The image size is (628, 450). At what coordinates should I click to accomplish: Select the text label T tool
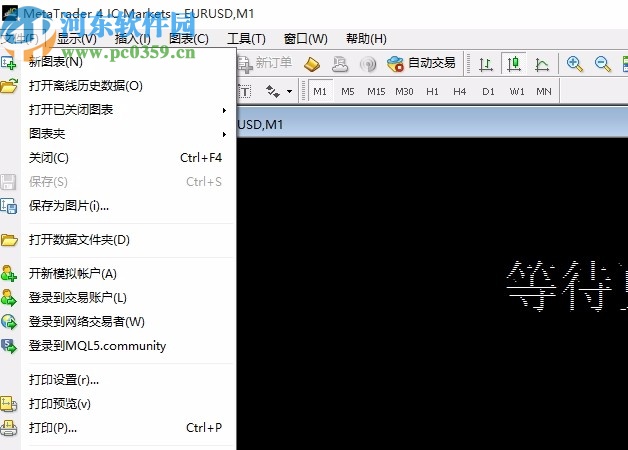click(245, 92)
